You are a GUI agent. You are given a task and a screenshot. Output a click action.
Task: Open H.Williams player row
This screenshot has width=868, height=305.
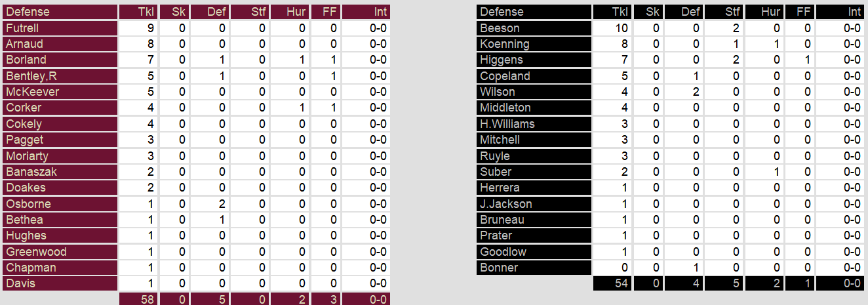[507, 124]
